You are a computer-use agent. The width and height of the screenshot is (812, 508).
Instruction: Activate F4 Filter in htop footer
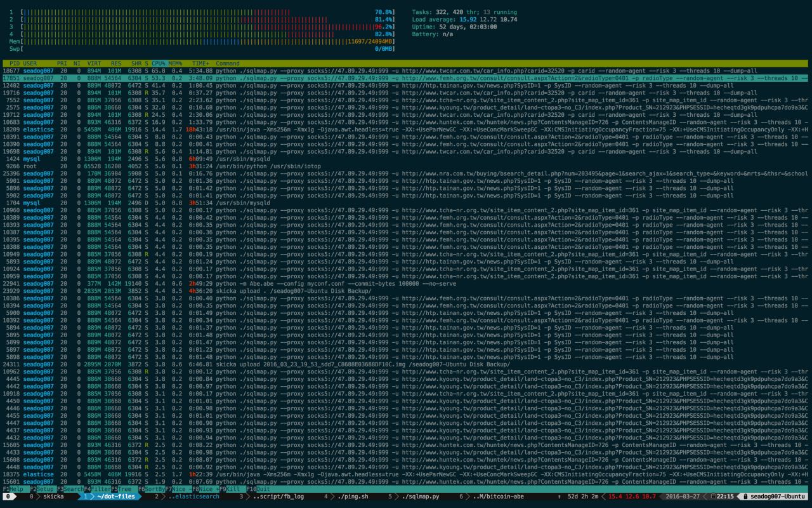(x=96, y=489)
